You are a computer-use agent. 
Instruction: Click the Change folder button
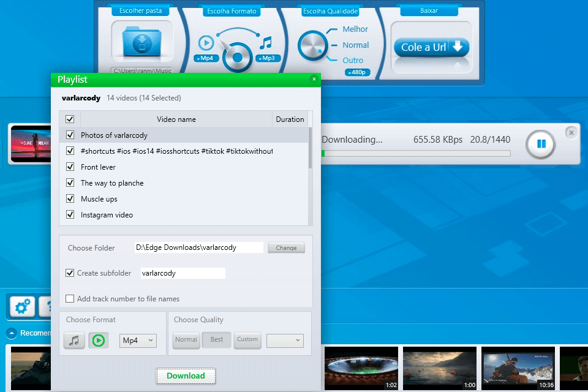[x=286, y=247]
